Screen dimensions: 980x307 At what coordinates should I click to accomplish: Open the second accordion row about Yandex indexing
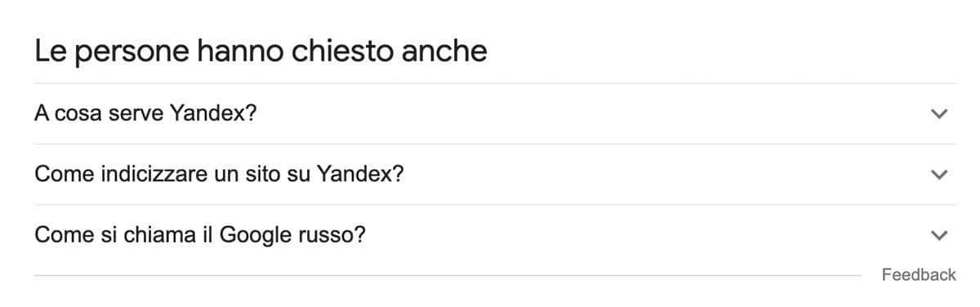coord(495,174)
